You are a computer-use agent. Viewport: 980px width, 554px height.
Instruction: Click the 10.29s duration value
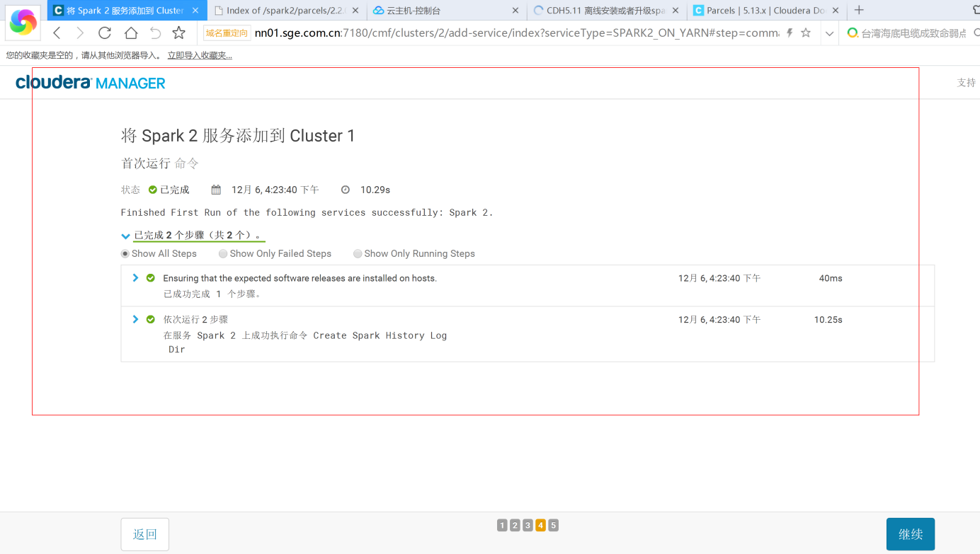[375, 190]
